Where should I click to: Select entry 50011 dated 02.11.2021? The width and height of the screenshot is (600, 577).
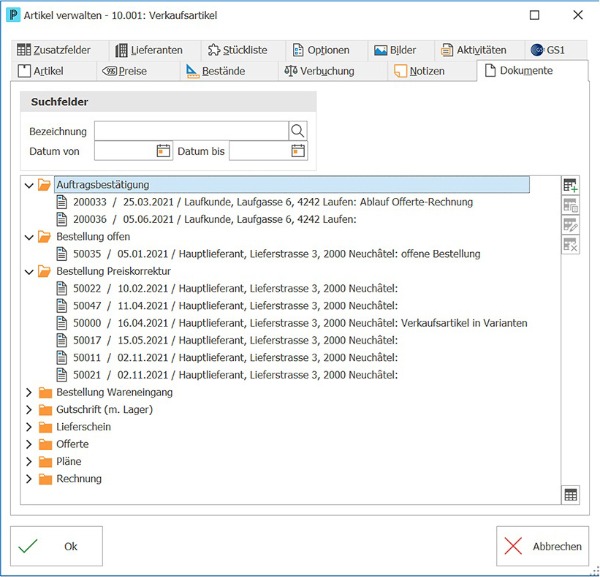pos(235,358)
